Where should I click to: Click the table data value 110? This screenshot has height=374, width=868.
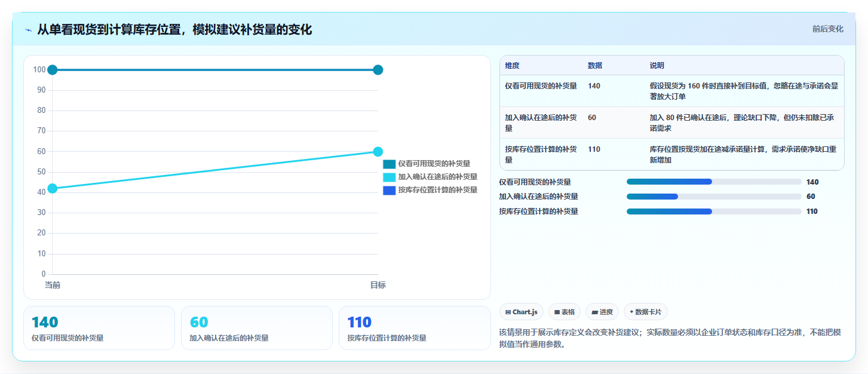point(594,149)
